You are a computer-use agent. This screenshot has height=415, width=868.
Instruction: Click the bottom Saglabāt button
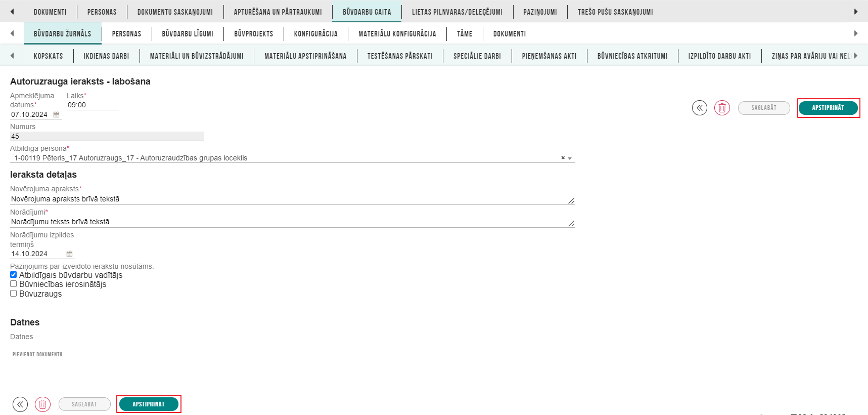click(x=84, y=404)
